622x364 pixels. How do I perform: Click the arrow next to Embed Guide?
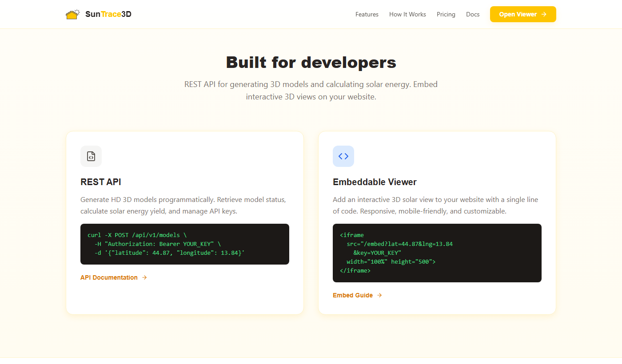pyautogui.click(x=379, y=295)
